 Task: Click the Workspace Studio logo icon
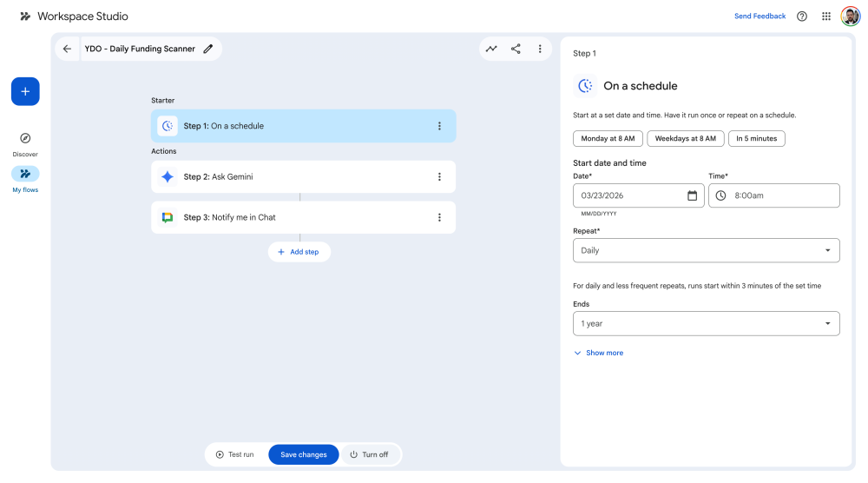tap(25, 17)
